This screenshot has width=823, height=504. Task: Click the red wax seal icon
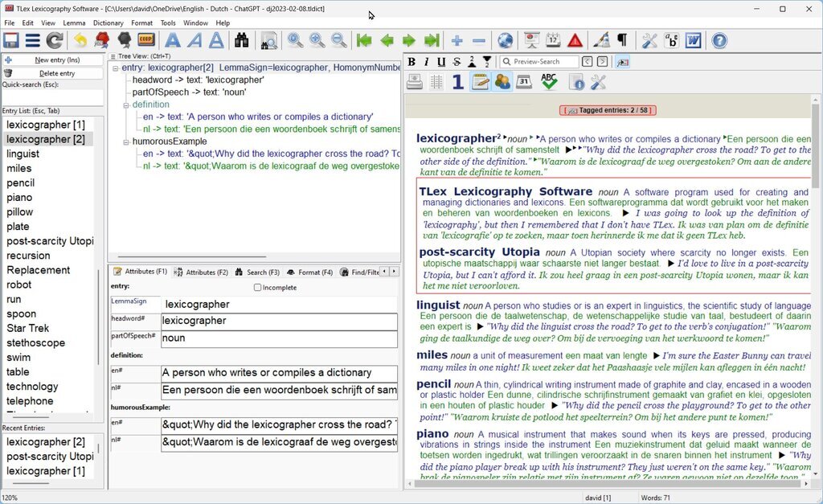[102, 40]
